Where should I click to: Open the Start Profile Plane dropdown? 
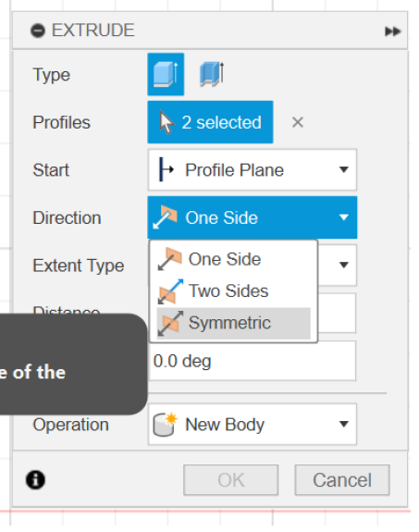253,169
